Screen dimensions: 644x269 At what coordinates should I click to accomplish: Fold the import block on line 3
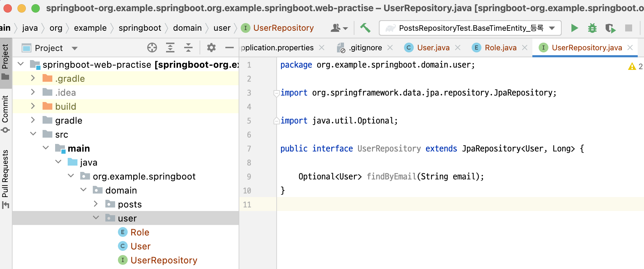276,93
